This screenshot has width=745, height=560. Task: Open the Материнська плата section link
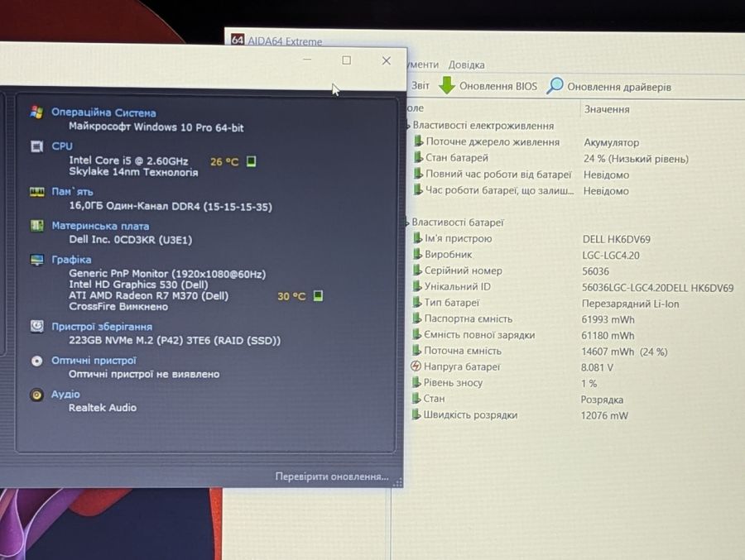pyautogui.click(x=100, y=226)
